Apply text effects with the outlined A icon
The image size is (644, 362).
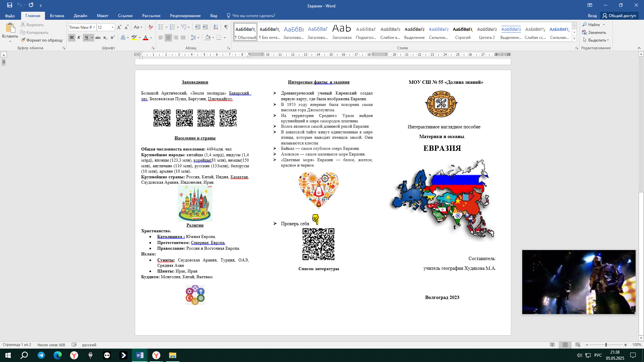pyautogui.click(x=123, y=38)
